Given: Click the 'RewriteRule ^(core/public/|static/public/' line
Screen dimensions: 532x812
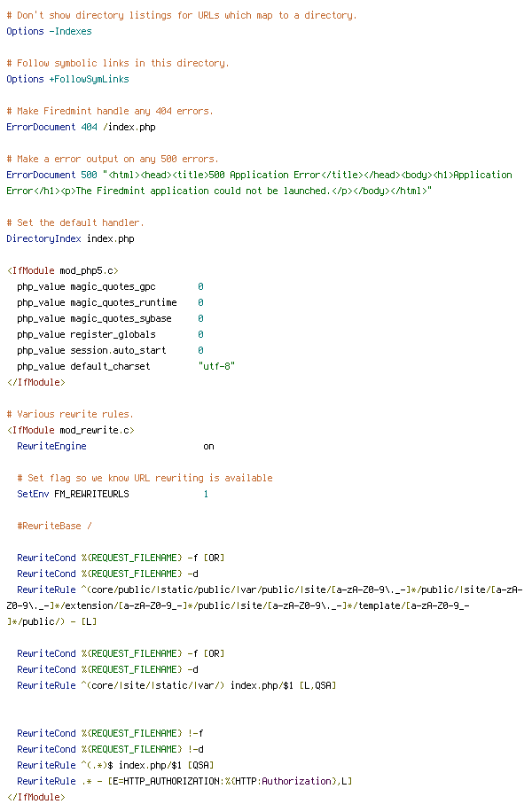Looking at the screenshot, I should [265, 605].
